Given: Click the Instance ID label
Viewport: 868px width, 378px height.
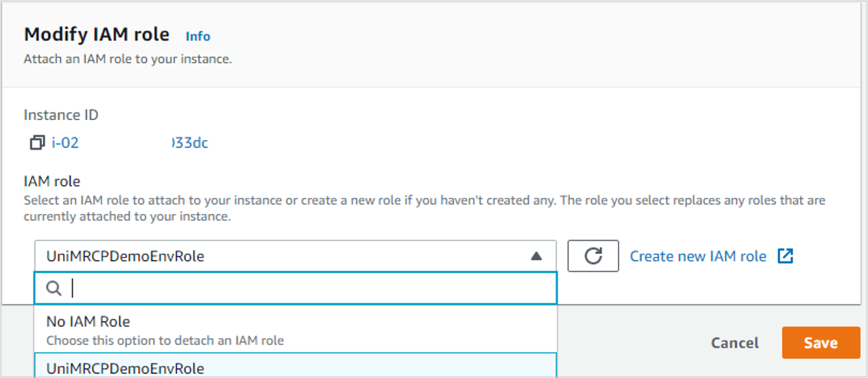Looking at the screenshot, I should tap(61, 115).
